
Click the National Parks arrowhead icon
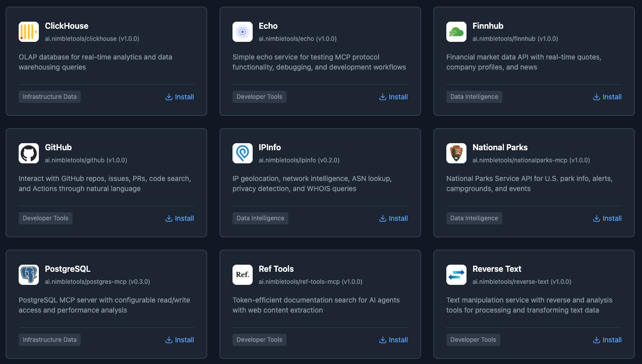(456, 153)
